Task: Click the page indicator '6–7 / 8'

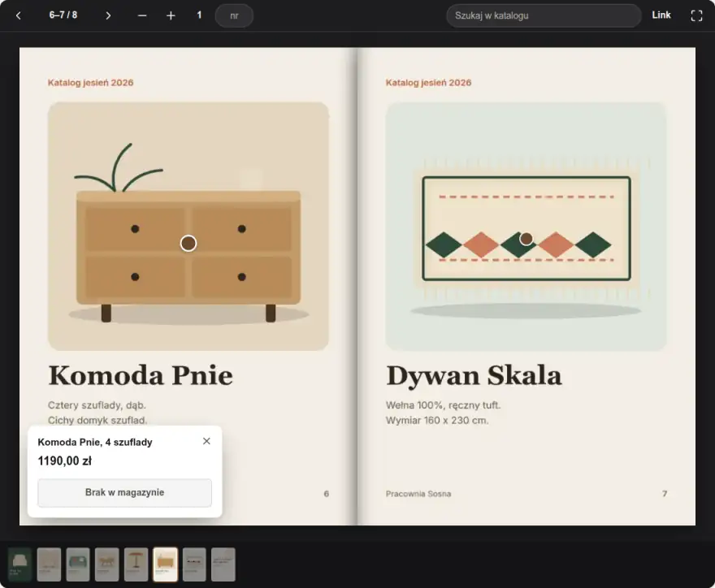Action: click(x=63, y=15)
